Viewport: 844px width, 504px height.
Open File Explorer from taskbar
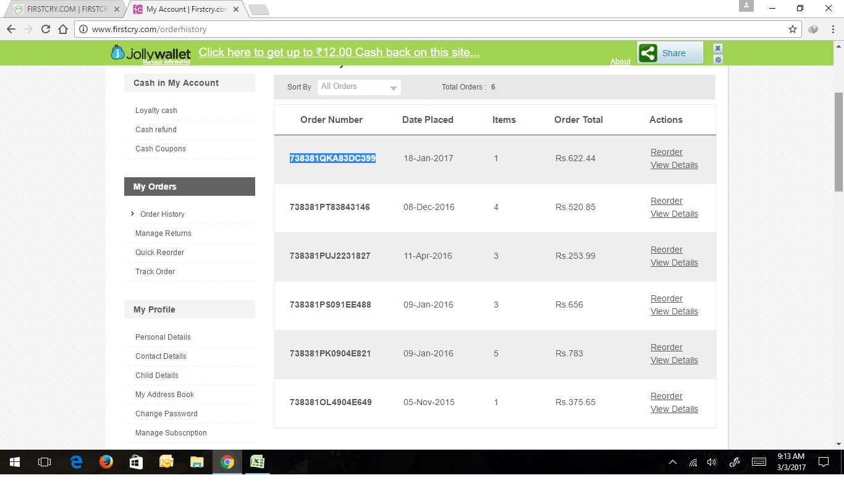196,462
